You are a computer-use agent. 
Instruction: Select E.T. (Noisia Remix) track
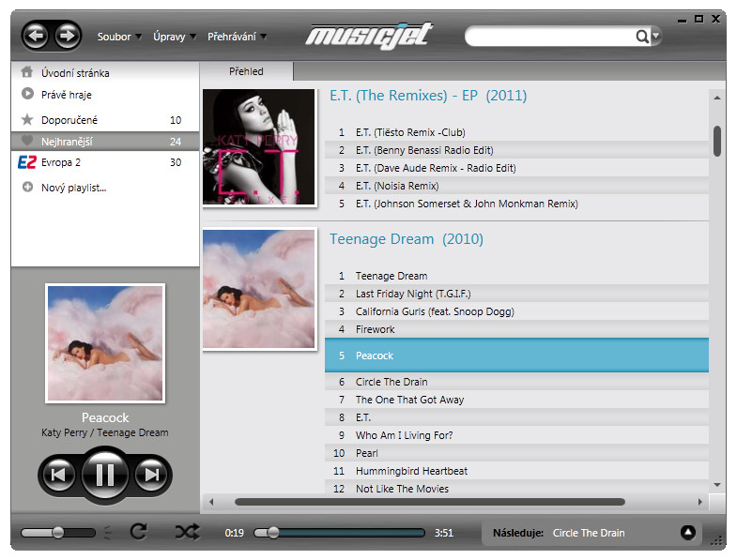516,186
